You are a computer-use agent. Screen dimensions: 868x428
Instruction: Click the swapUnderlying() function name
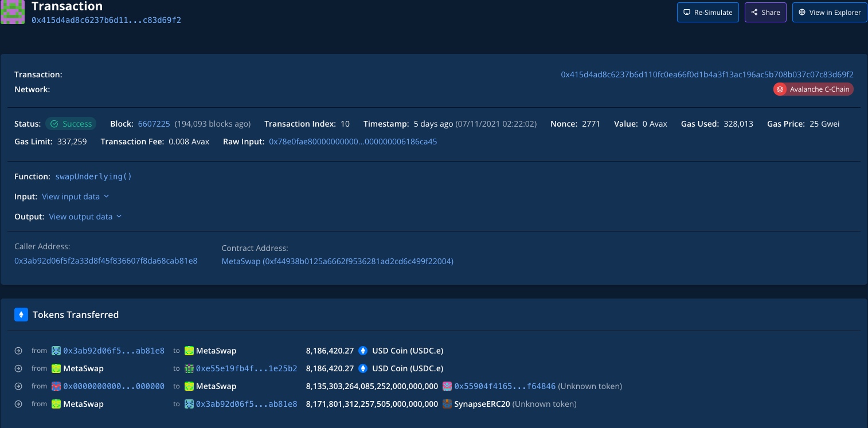pos(93,176)
